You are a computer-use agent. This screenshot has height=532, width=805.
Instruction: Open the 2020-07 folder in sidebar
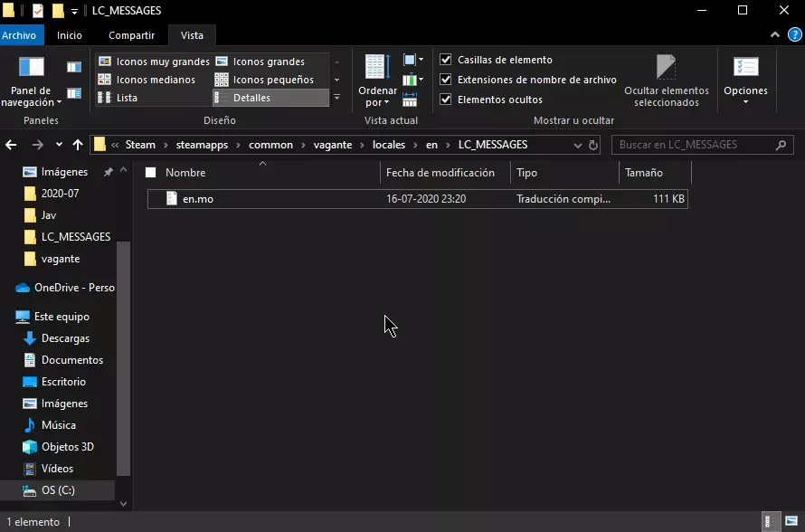(60, 194)
